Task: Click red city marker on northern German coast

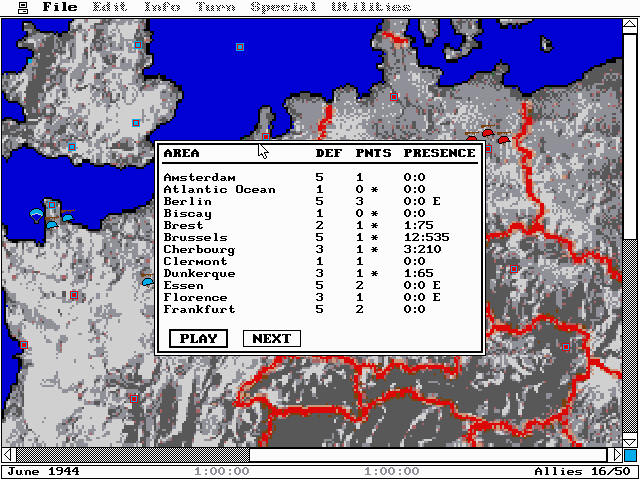Action: click(393, 97)
